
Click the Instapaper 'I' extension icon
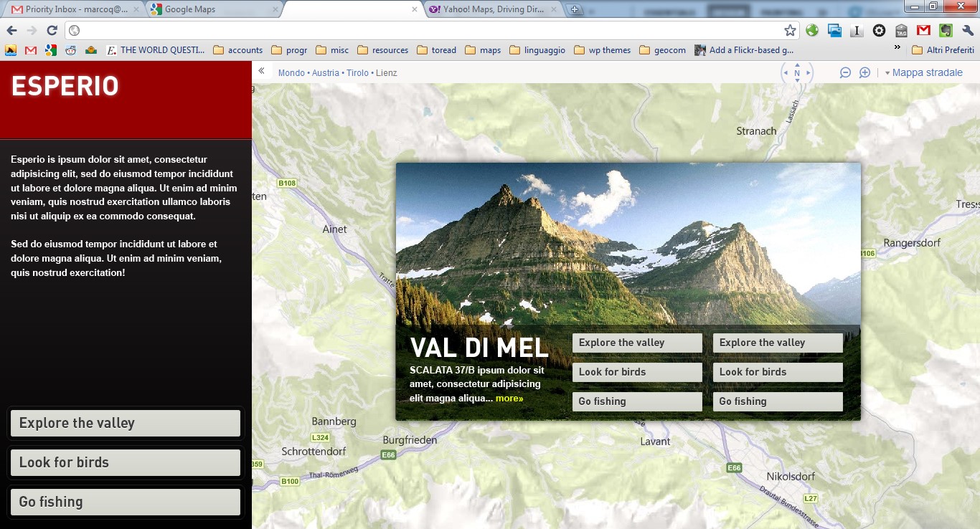(x=857, y=30)
